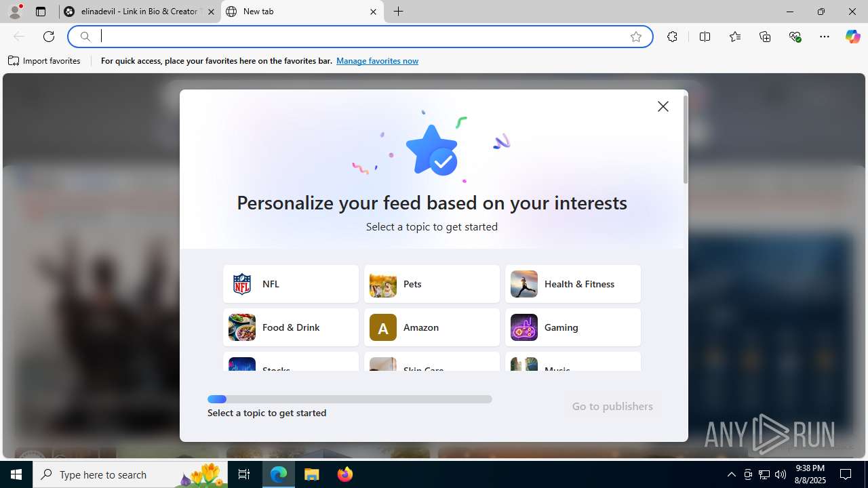Select the Gaming topic
Screen dimensions: 868x488
(x=573, y=327)
